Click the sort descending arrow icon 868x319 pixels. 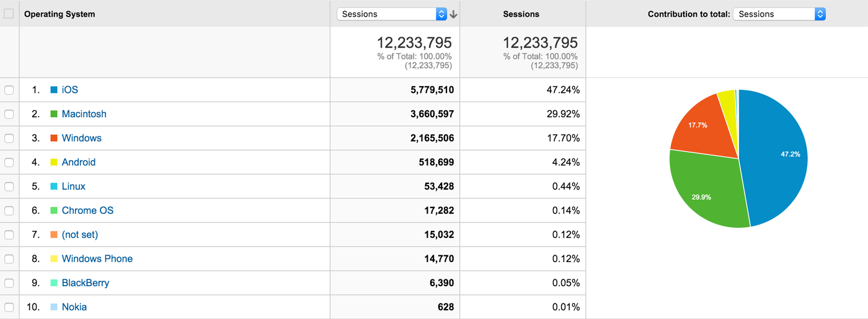(x=453, y=14)
